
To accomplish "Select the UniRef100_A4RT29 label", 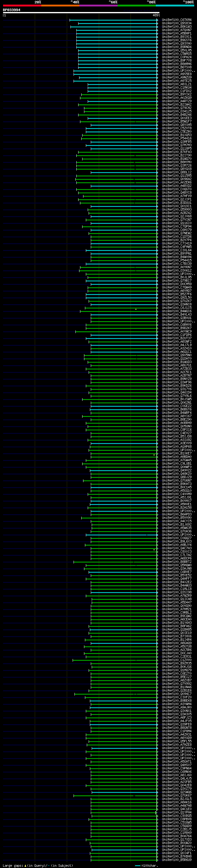I will tap(176, 101).
